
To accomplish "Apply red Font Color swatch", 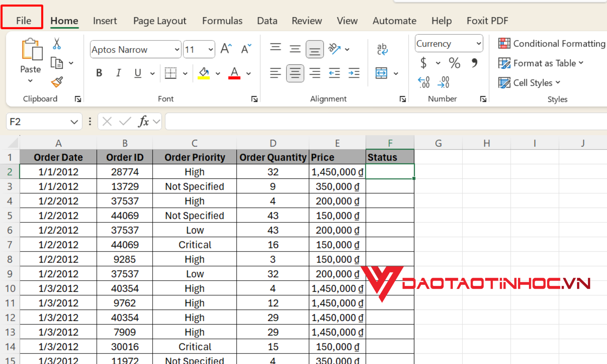I will (x=234, y=73).
